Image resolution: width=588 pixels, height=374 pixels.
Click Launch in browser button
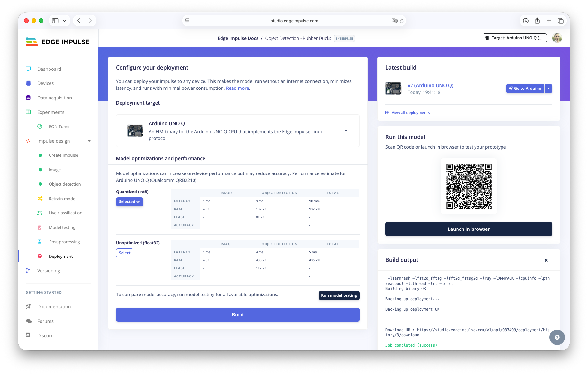(469, 229)
